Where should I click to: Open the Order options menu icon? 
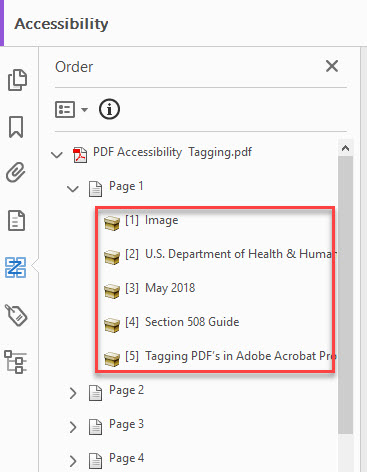pos(65,109)
